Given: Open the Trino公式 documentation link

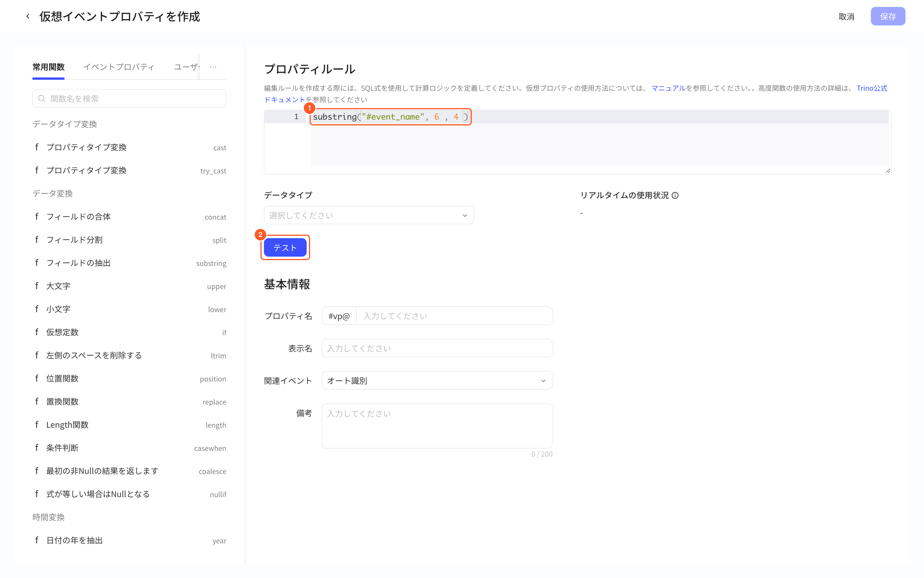Looking at the screenshot, I should click(872, 88).
